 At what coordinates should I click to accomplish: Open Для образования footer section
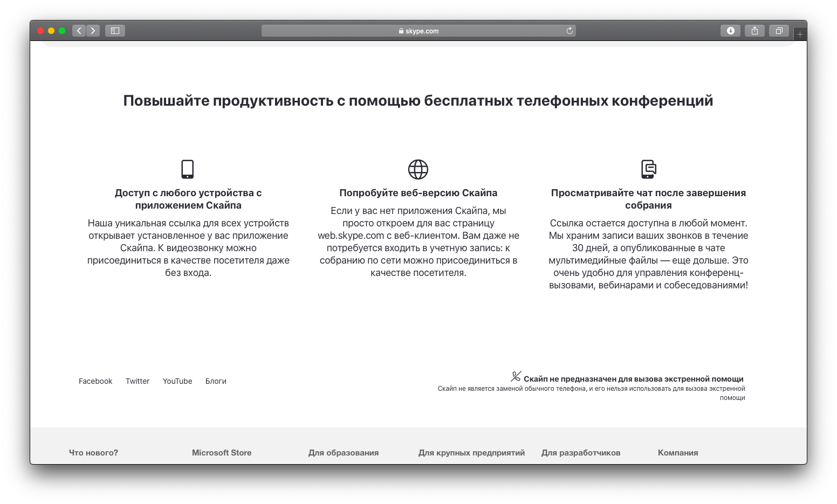(x=344, y=453)
